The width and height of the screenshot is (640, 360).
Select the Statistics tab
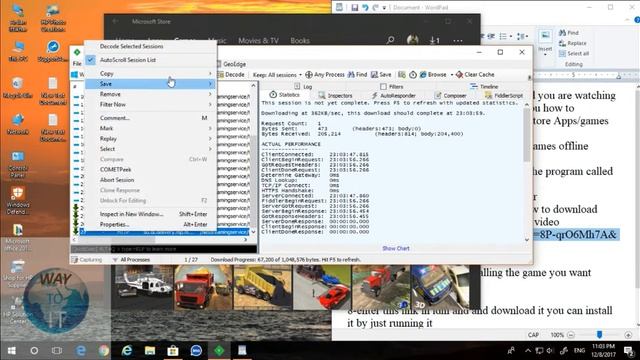coord(284,95)
